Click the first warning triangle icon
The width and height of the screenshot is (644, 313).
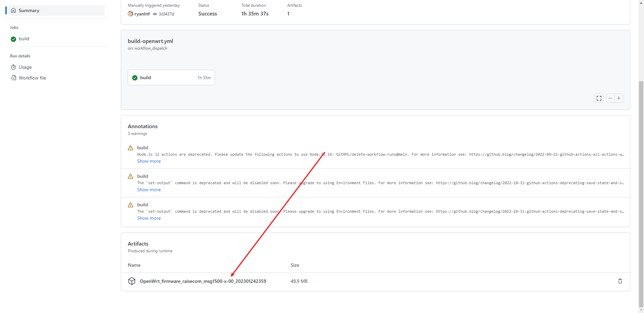point(130,148)
